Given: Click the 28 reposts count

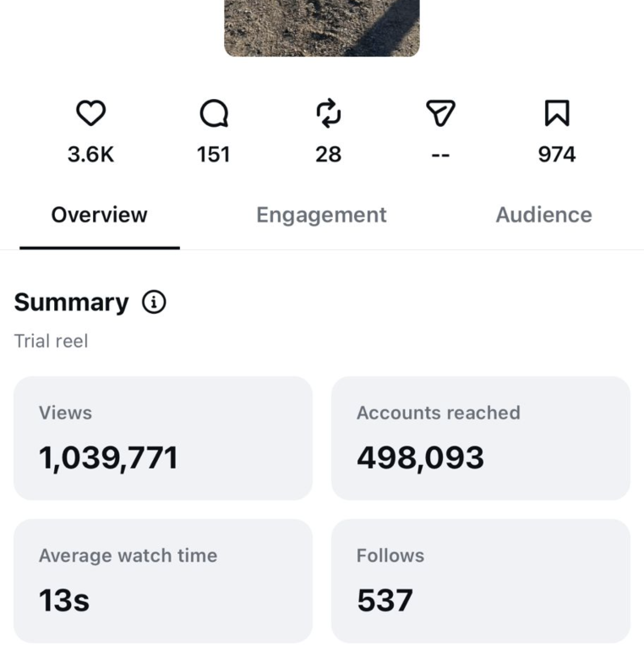Looking at the screenshot, I should click(x=329, y=154).
